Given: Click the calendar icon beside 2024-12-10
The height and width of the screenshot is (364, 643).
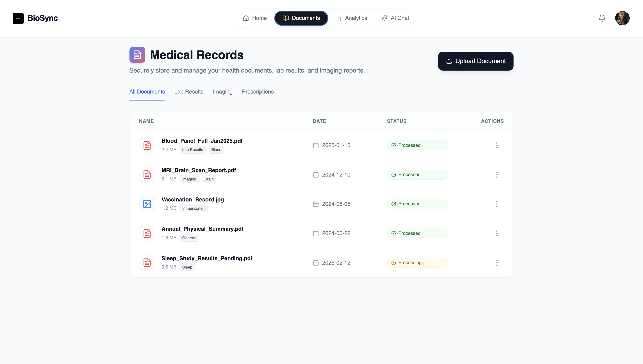Looking at the screenshot, I should [x=316, y=175].
